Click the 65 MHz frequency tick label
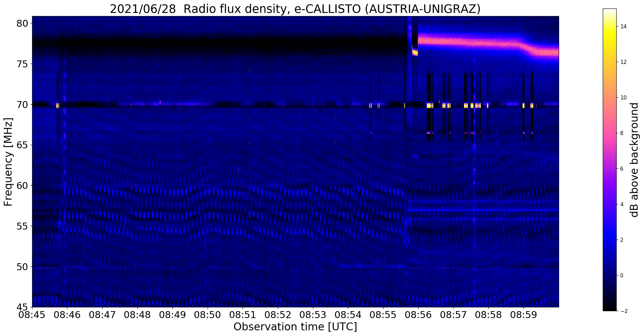The height and width of the screenshot is (336, 644). pyautogui.click(x=23, y=145)
